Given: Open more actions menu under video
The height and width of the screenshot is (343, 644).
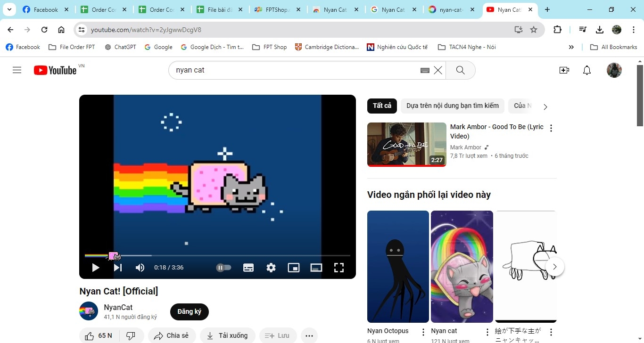Looking at the screenshot, I should [x=309, y=336].
